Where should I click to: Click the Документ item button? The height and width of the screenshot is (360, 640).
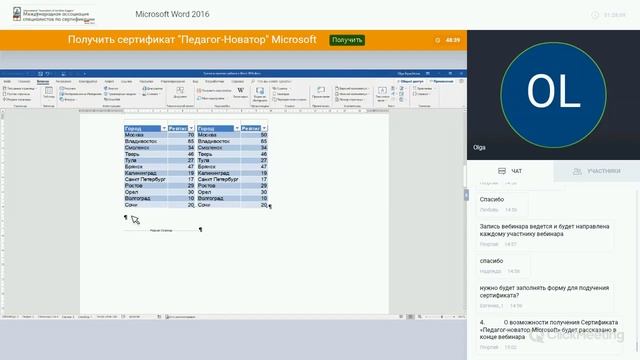[180, 93]
